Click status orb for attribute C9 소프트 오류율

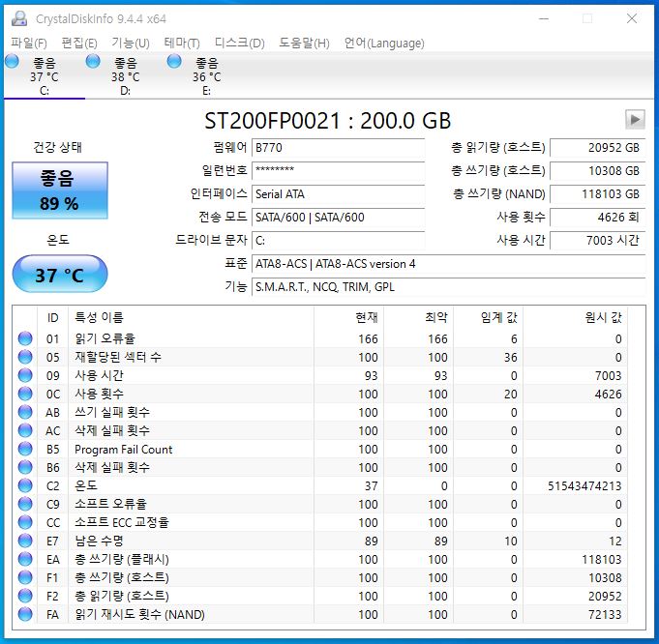(25, 504)
